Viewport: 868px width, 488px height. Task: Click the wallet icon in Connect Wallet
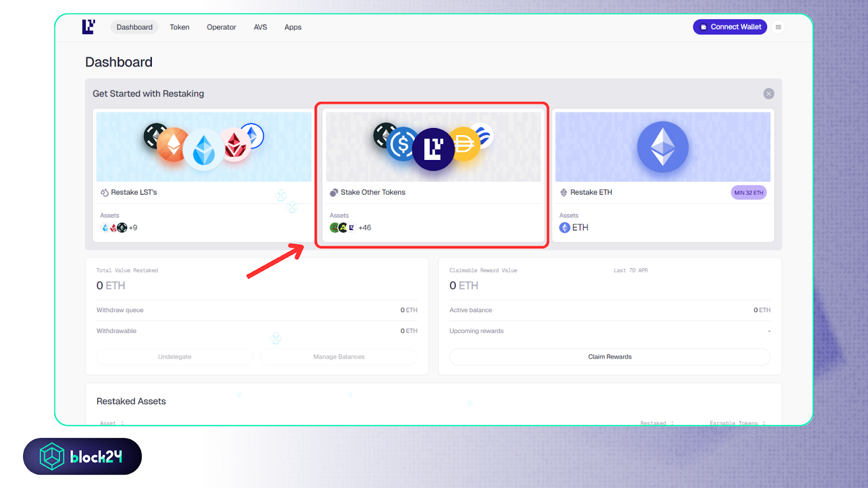point(704,27)
